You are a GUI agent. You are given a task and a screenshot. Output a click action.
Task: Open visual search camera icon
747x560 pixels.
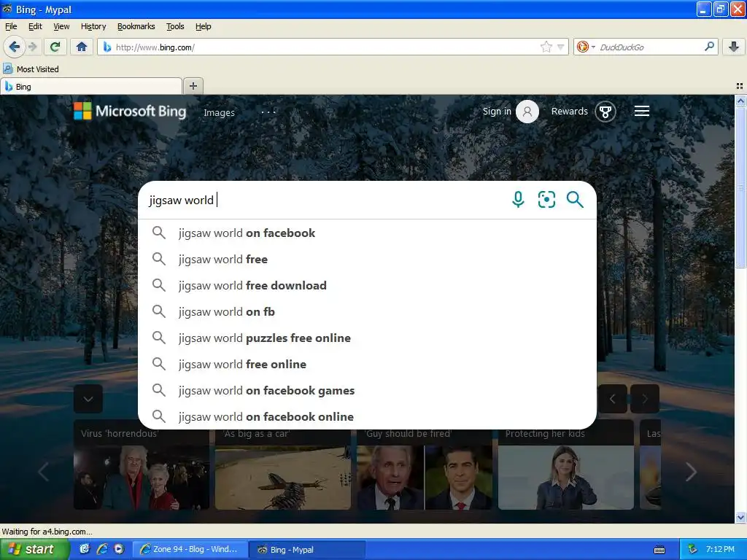[546, 200]
